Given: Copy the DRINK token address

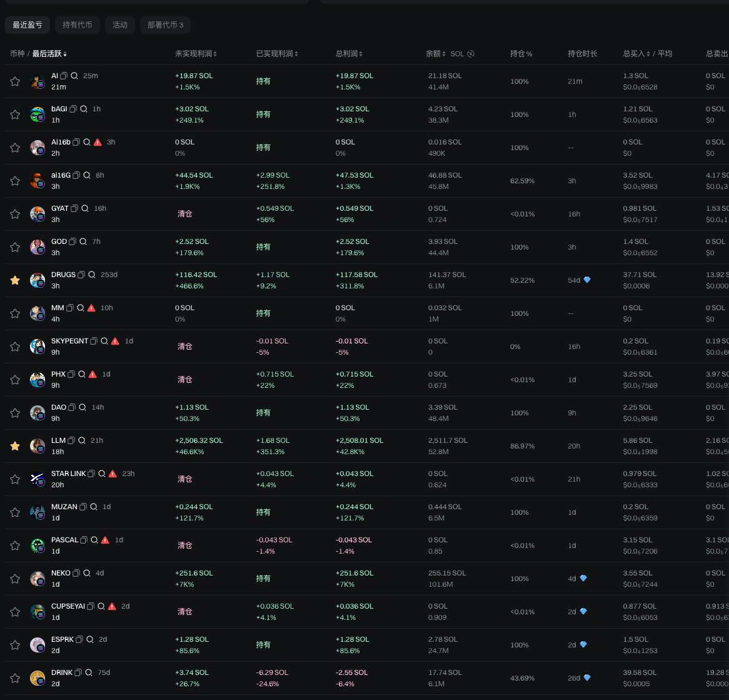Looking at the screenshot, I should pos(78,672).
